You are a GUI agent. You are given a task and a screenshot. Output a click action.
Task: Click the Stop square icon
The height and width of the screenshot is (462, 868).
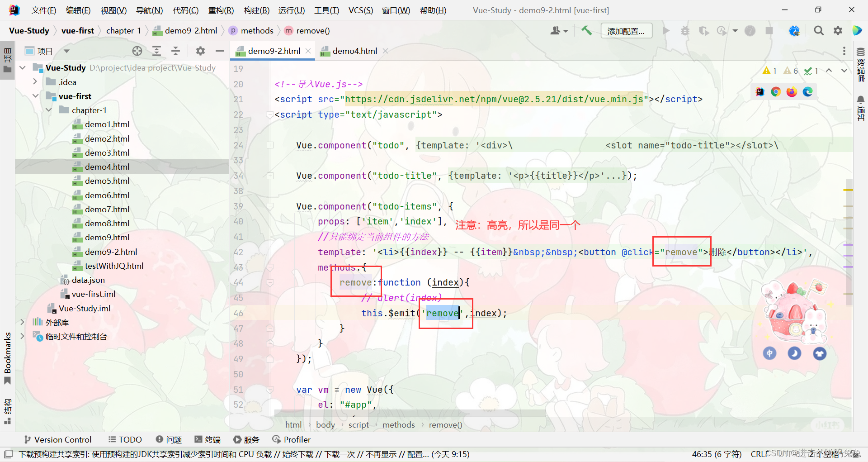coord(769,31)
